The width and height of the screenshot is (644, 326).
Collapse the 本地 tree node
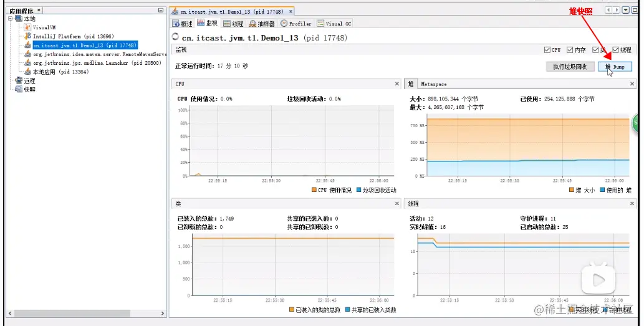coord(11,19)
